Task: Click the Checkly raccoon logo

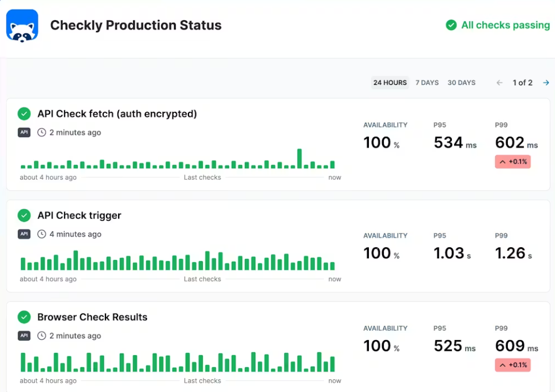Action: pyautogui.click(x=22, y=26)
